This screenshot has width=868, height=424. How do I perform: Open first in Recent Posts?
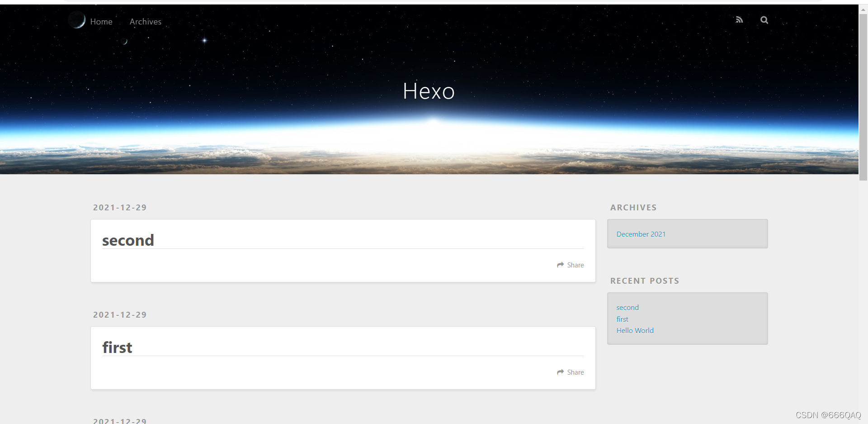(622, 319)
